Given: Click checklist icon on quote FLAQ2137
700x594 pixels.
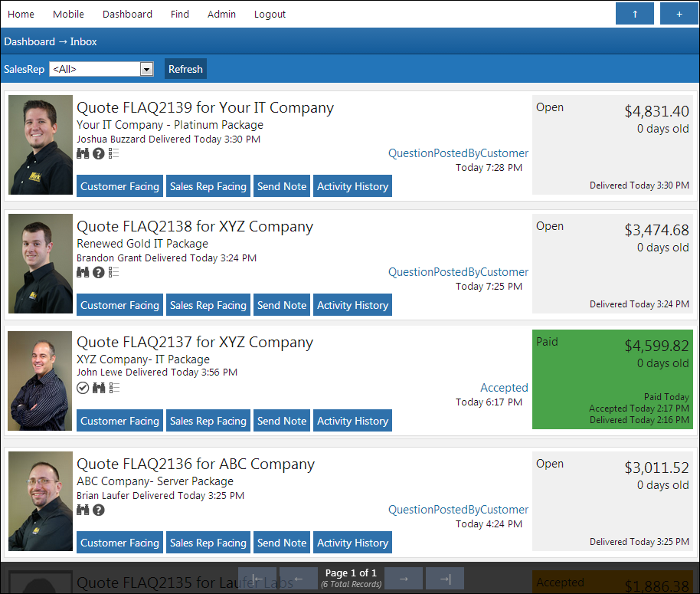Looking at the screenshot, I should click(x=114, y=389).
